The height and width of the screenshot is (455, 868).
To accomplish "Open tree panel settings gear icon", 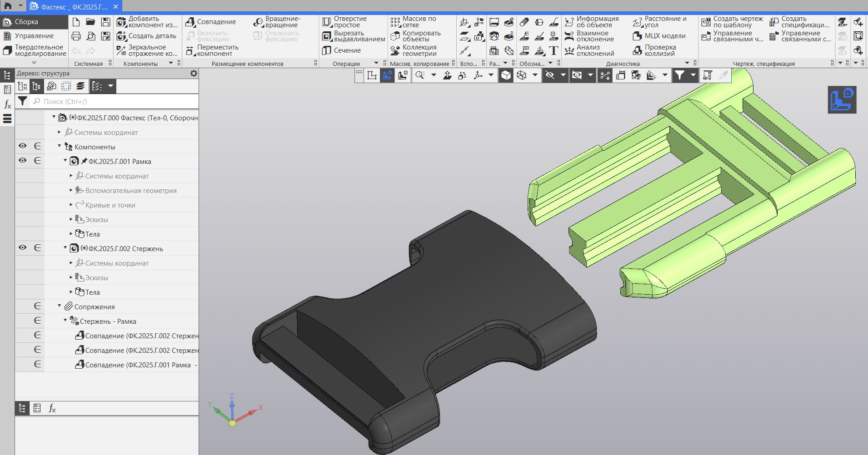I will pyautogui.click(x=194, y=73).
